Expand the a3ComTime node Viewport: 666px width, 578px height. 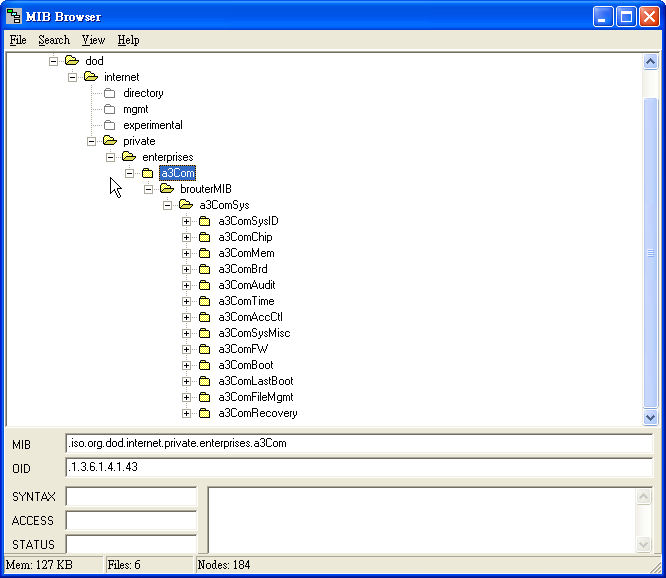[x=186, y=302]
